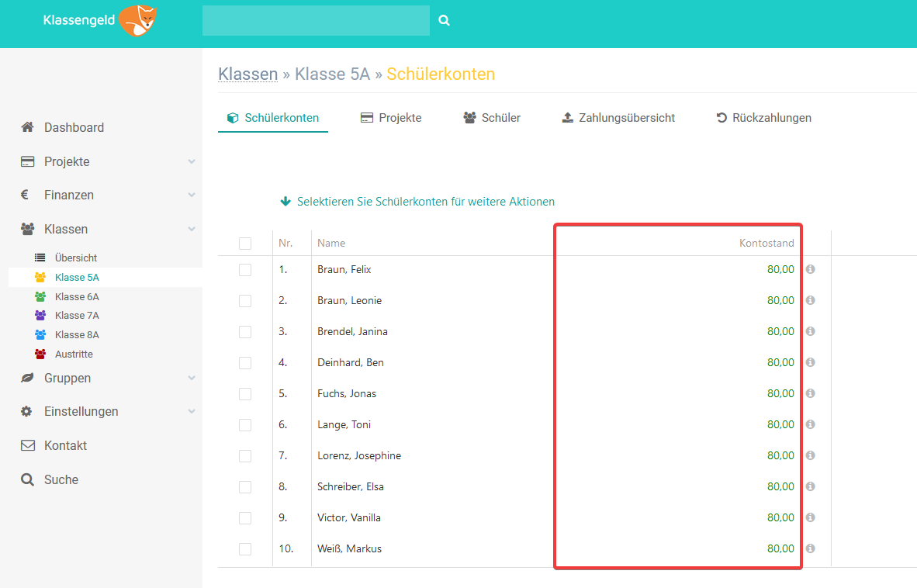This screenshot has height=588, width=917.
Task: Select the checkbox for Victor, Vanilla
Action: click(245, 518)
